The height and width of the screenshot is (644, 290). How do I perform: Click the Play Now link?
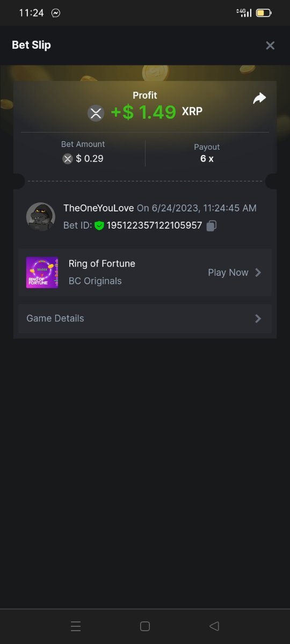(x=228, y=273)
